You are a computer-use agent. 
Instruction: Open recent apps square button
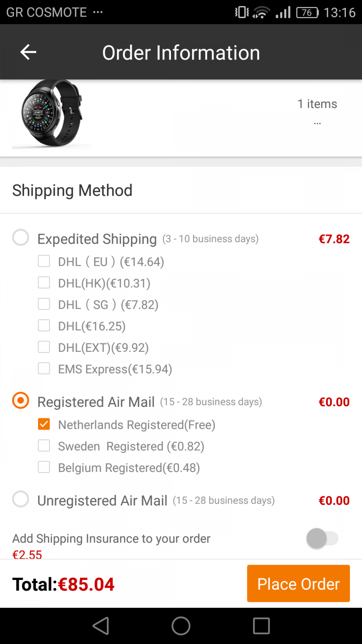point(261,626)
